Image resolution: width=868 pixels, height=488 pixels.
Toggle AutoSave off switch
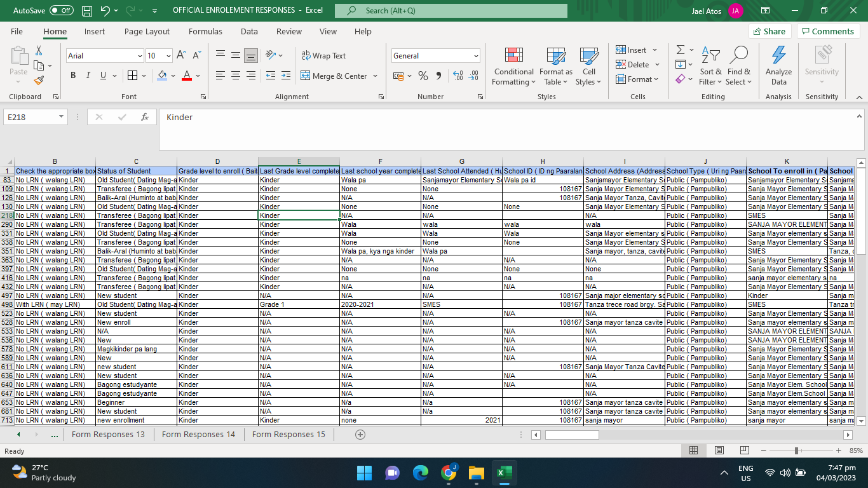[62, 11]
